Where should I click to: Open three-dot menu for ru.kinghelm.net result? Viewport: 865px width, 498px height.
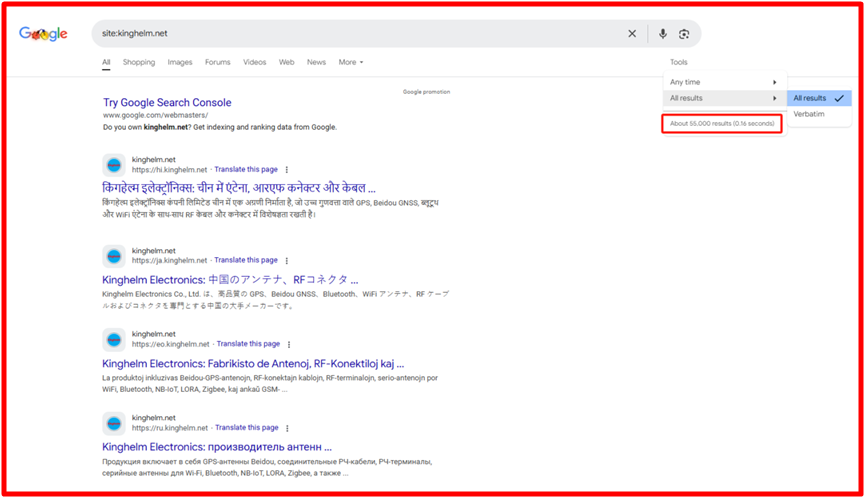287,428
